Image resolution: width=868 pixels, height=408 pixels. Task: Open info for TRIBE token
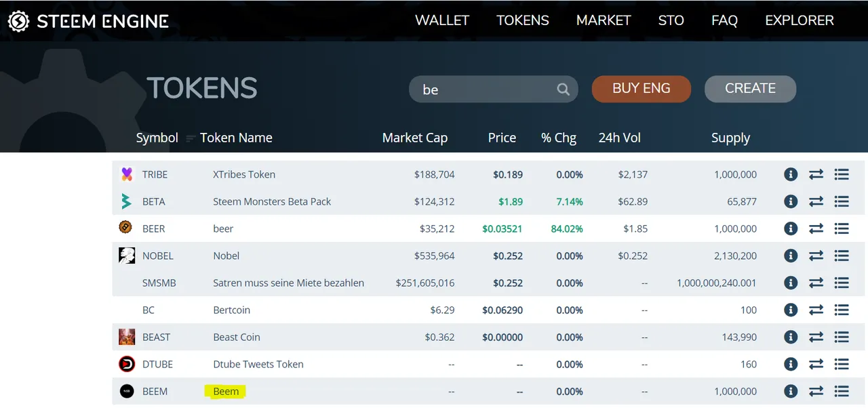coord(790,174)
